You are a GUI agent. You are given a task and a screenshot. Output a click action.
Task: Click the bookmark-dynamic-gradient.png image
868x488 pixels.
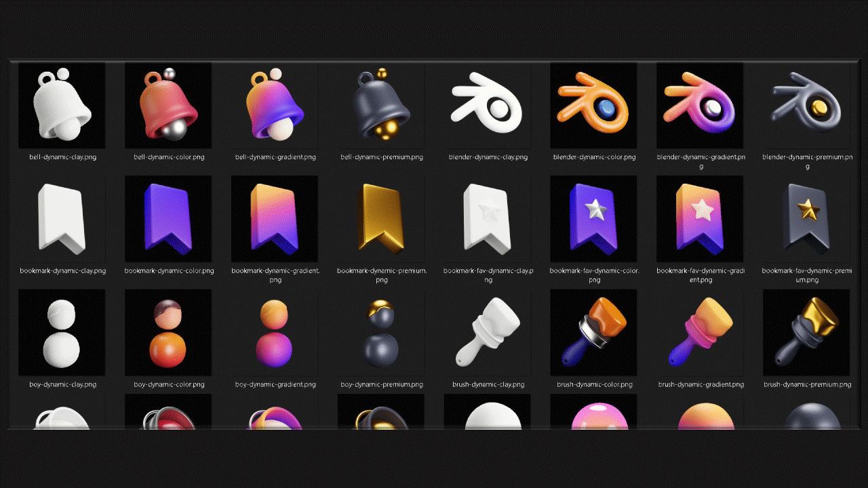pos(275,219)
